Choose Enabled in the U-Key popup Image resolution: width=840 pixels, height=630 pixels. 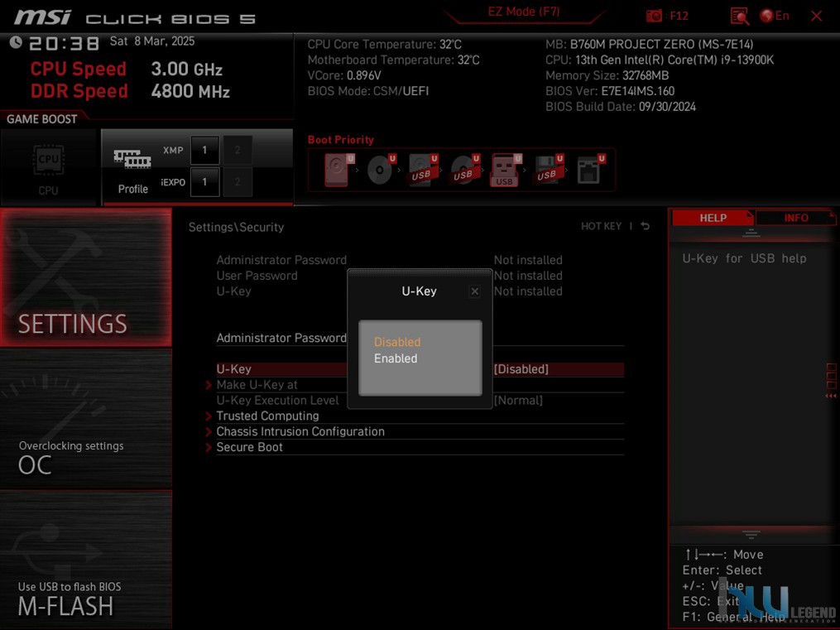point(396,358)
